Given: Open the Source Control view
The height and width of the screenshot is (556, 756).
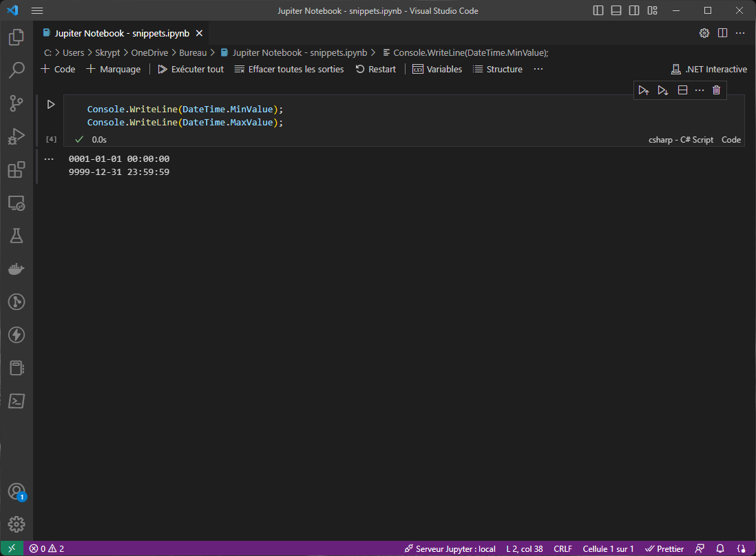Looking at the screenshot, I should (x=17, y=103).
